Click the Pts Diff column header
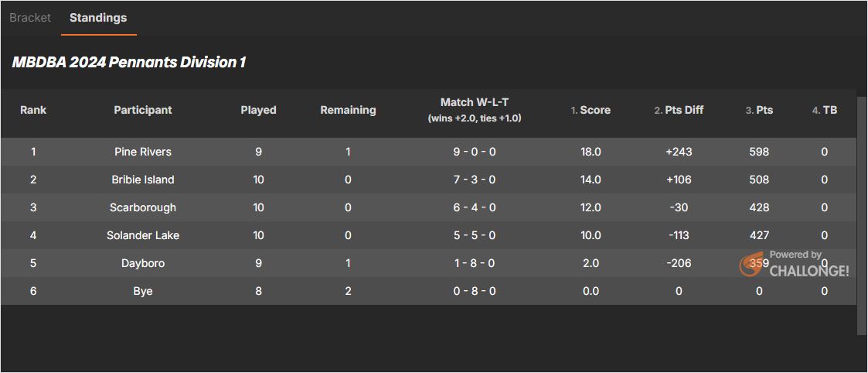Image resolution: width=868 pixels, height=373 pixels. pos(679,110)
